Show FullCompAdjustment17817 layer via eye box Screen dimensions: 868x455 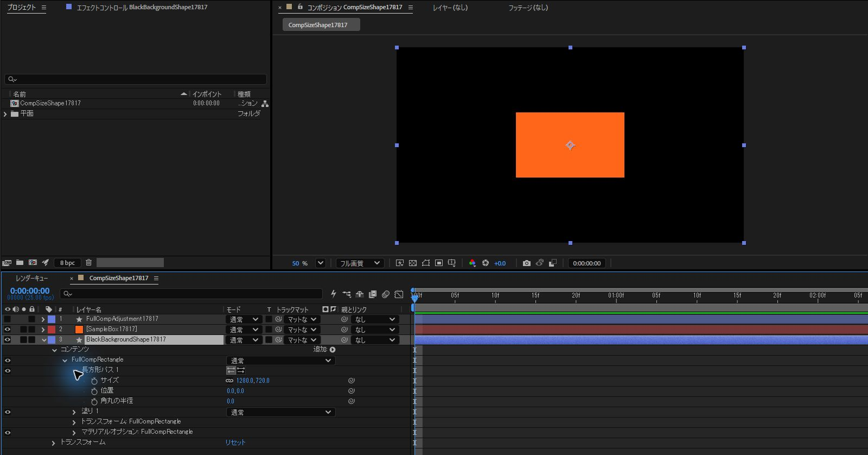(8, 319)
